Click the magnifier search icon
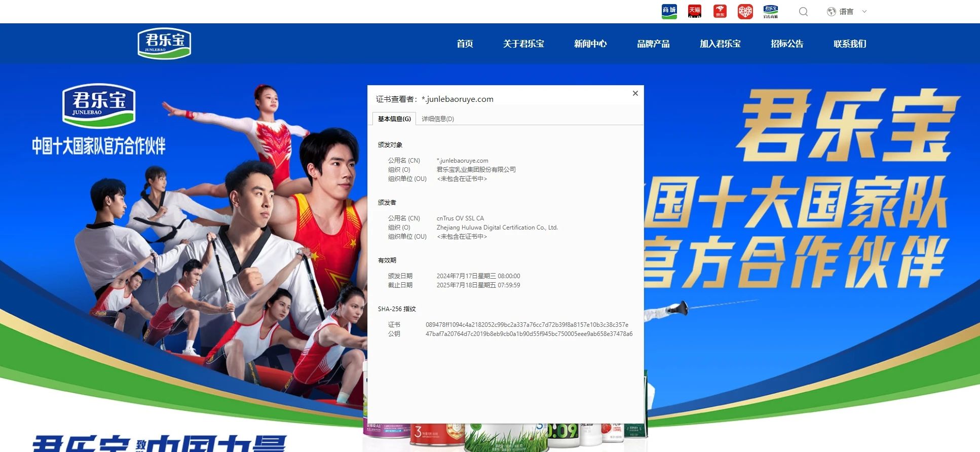The width and height of the screenshot is (980, 452). point(804,12)
